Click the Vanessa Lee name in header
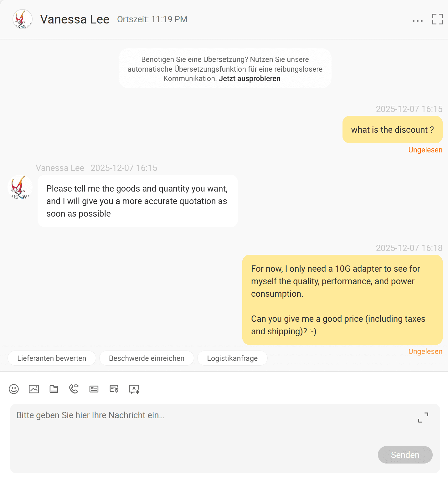Image resolution: width=448 pixels, height=482 pixels. [75, 19]
